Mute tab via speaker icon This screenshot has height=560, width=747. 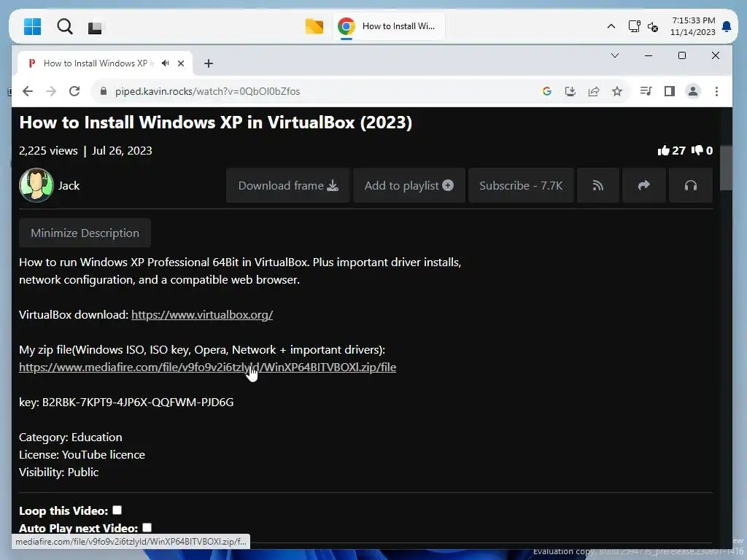pos(166,63)
